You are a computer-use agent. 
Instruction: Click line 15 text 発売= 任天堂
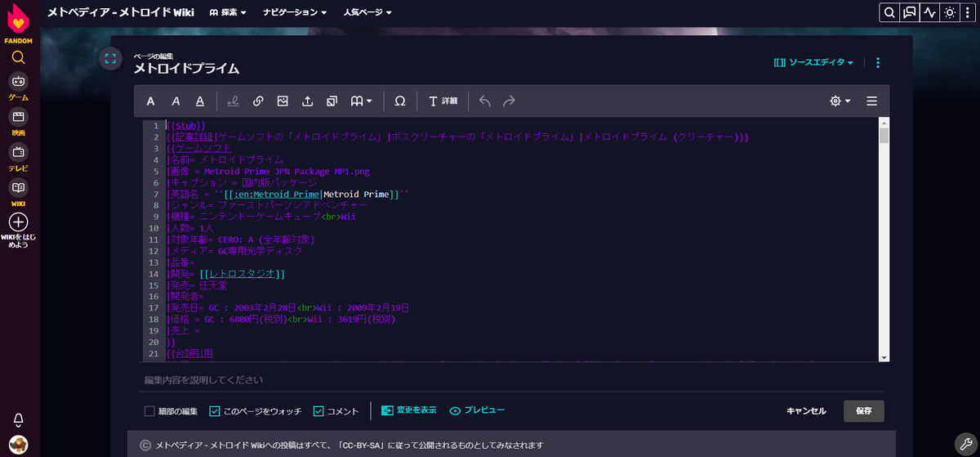coord(196,285)
